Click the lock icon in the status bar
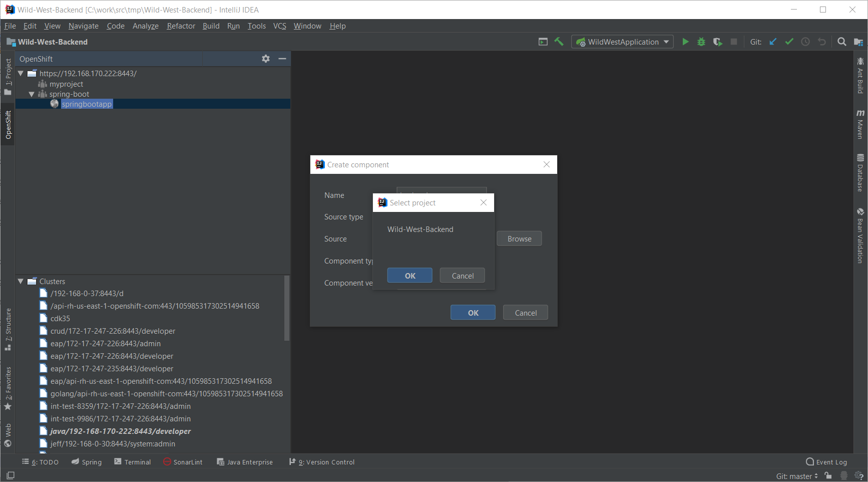Screen dimensions: 868x482 tap(828, 475)
